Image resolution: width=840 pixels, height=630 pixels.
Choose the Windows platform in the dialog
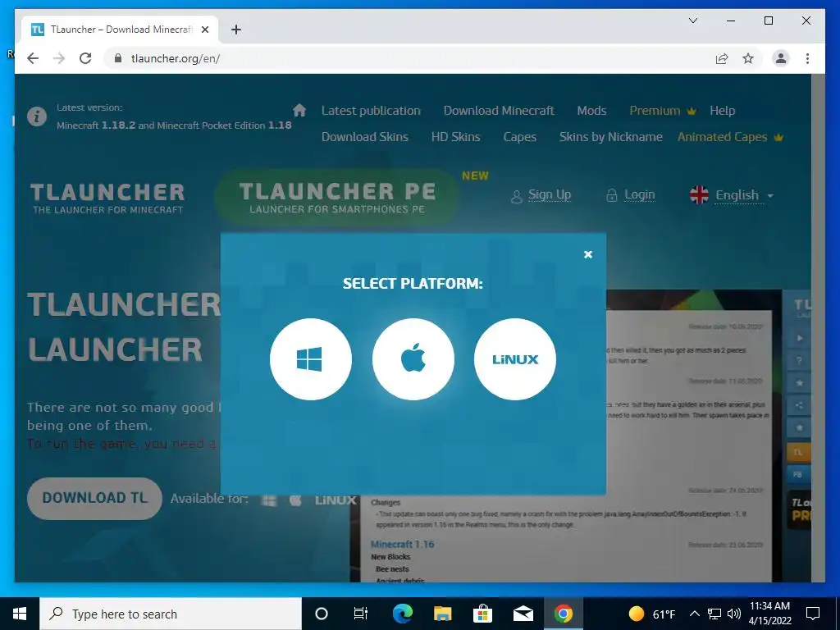[311, 359]
